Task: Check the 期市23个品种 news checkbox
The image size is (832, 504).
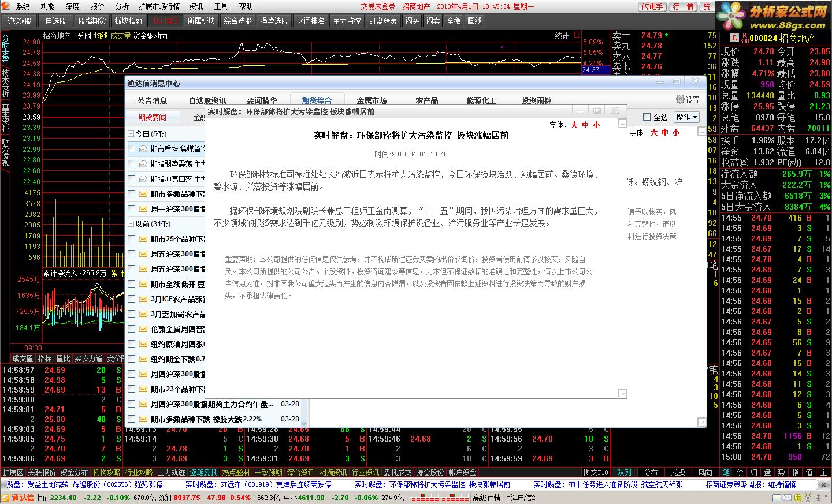Action: 132,389
